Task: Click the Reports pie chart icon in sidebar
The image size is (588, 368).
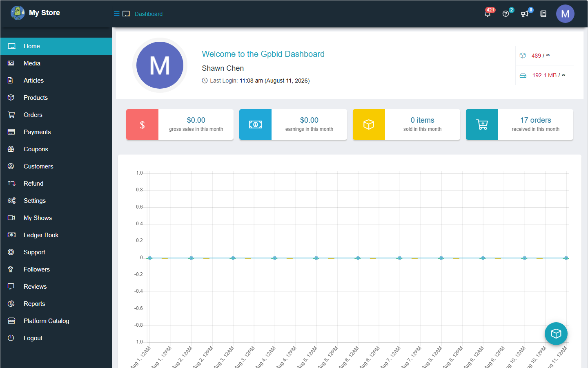Action: coord(11,304)
